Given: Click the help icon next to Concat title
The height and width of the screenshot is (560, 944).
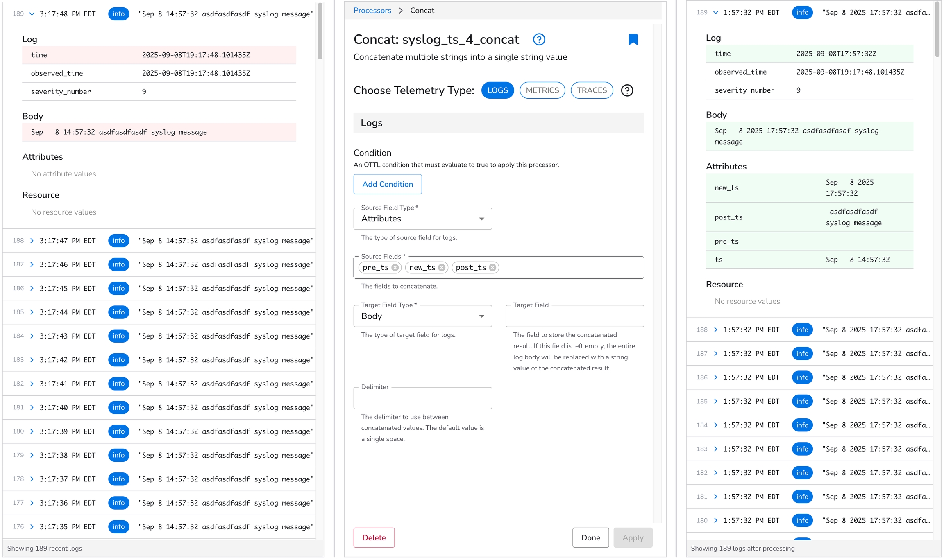Looking at the screenshot, I should point(539,40).
